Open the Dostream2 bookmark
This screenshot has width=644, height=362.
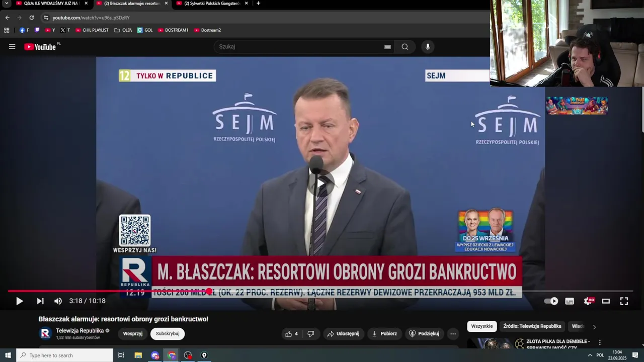pos(207,30)
